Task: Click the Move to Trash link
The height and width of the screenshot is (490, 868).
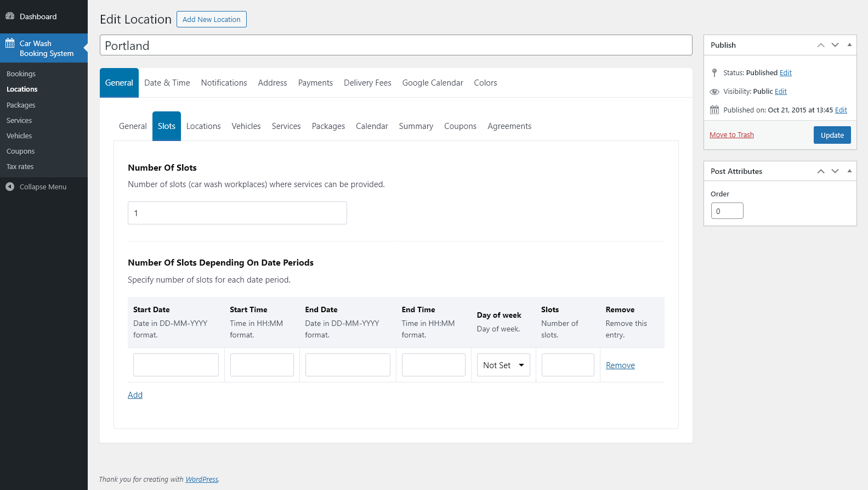Action: [x=731, y=135]
